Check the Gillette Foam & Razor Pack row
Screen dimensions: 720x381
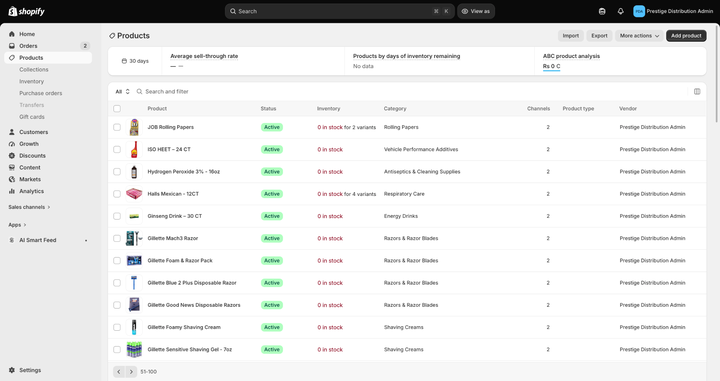[x=117, y=261]
